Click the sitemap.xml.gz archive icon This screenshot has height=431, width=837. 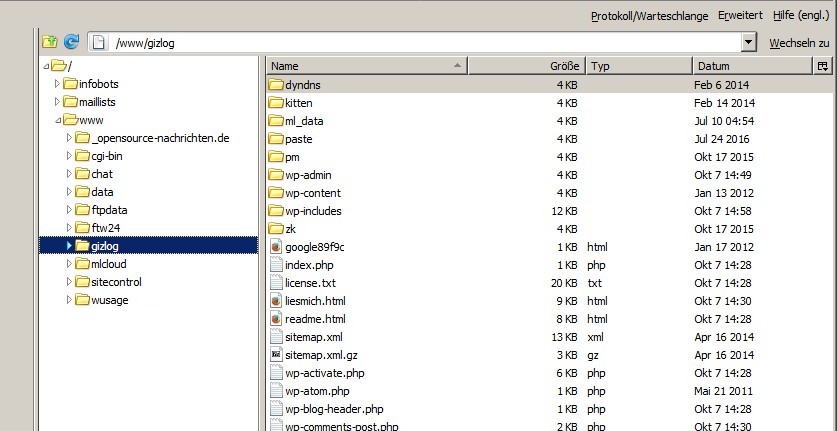click(x=275, y=355)
